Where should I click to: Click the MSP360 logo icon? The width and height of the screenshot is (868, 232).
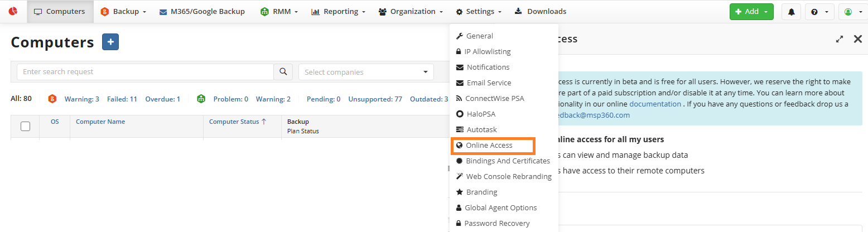coord(13,11)
